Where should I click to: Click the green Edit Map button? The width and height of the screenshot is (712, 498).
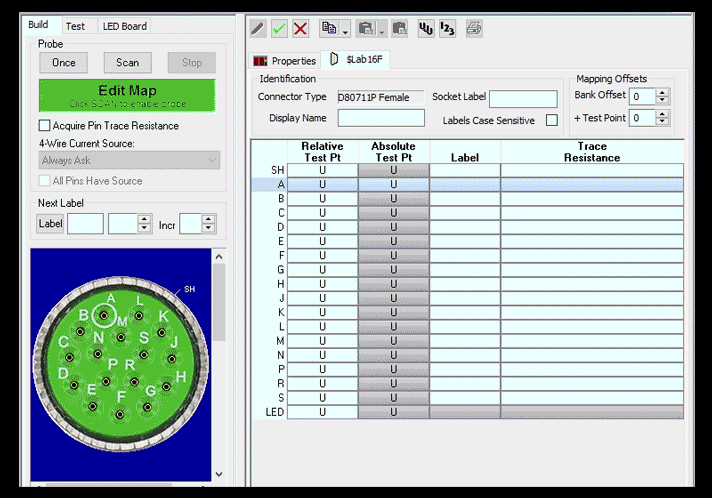127,95
